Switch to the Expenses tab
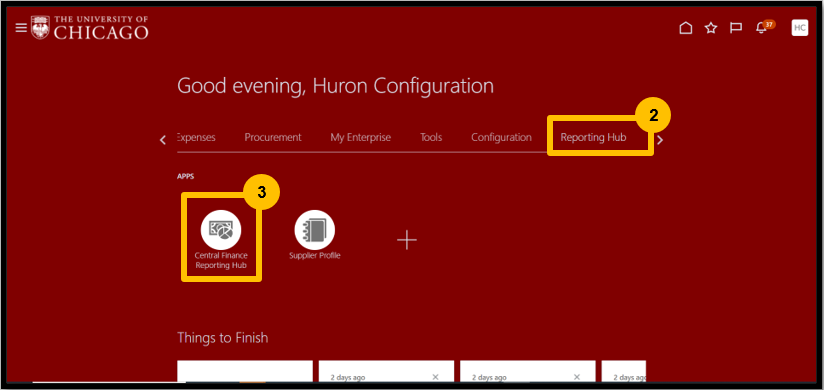The width and height of the screenshot is (824, 390). 196,138
